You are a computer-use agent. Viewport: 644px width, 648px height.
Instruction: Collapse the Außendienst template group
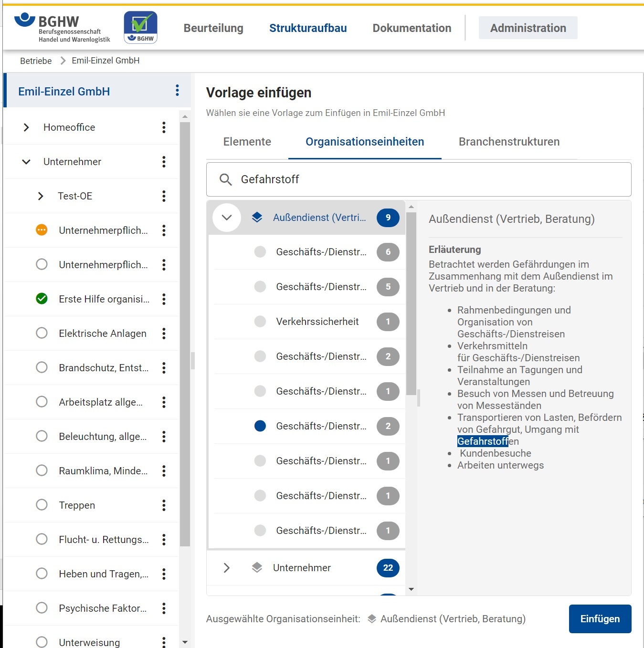coord(227,218)
